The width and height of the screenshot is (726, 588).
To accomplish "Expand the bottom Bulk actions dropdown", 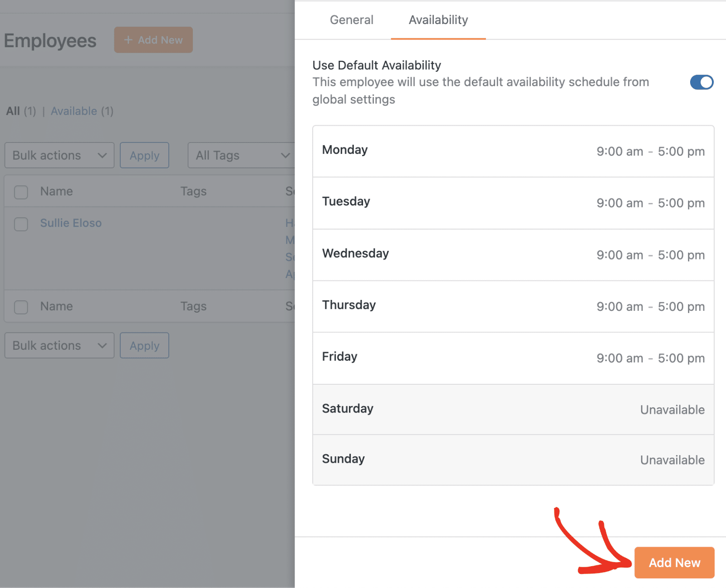I will pyautogui.click(x=59, y=345).
